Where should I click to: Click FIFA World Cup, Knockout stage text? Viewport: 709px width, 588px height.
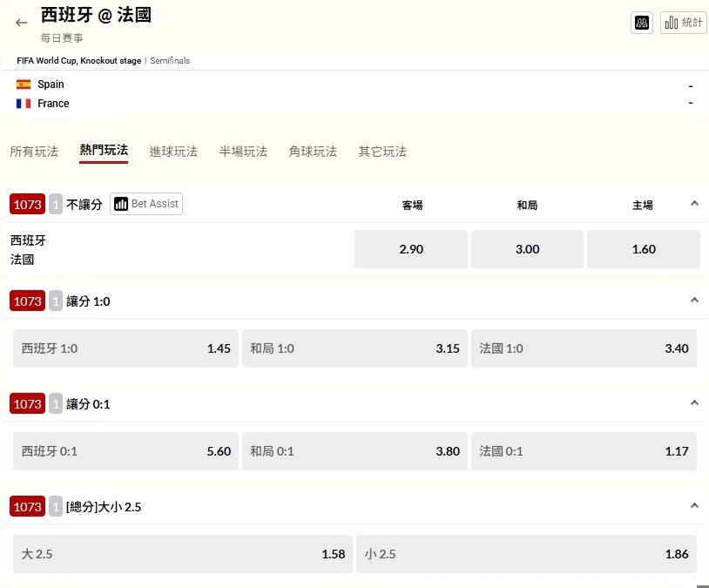point(78,61)
